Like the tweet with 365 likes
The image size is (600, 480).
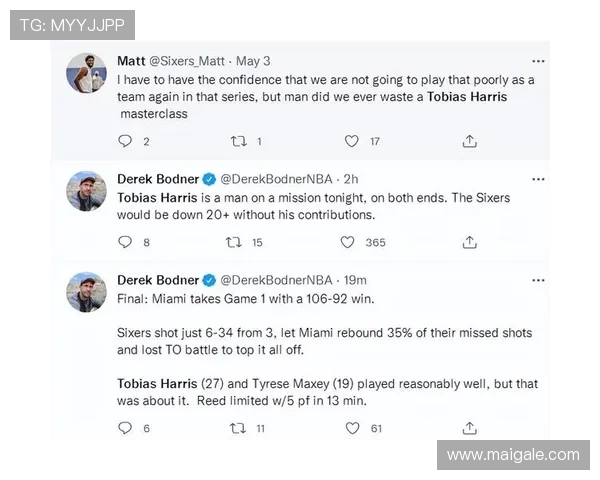pos(347,241)
